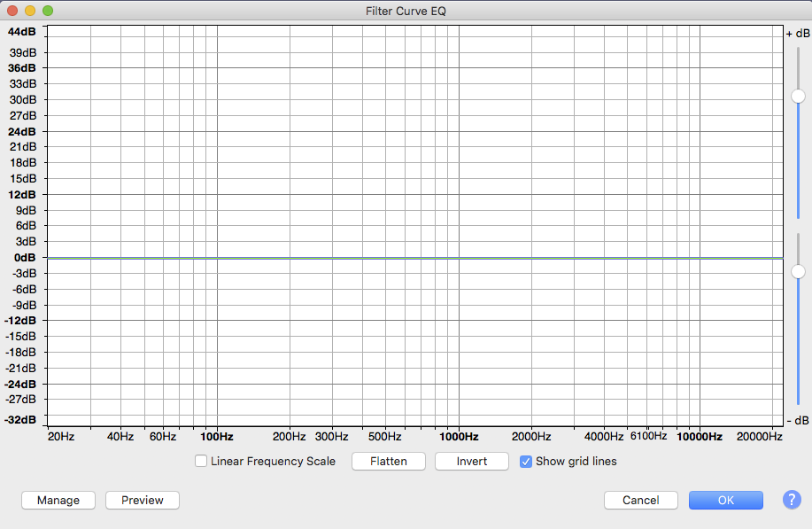The image size is (812, 529).
Task: Minimize window with the yellow button
Action: (x=30, y=11)
